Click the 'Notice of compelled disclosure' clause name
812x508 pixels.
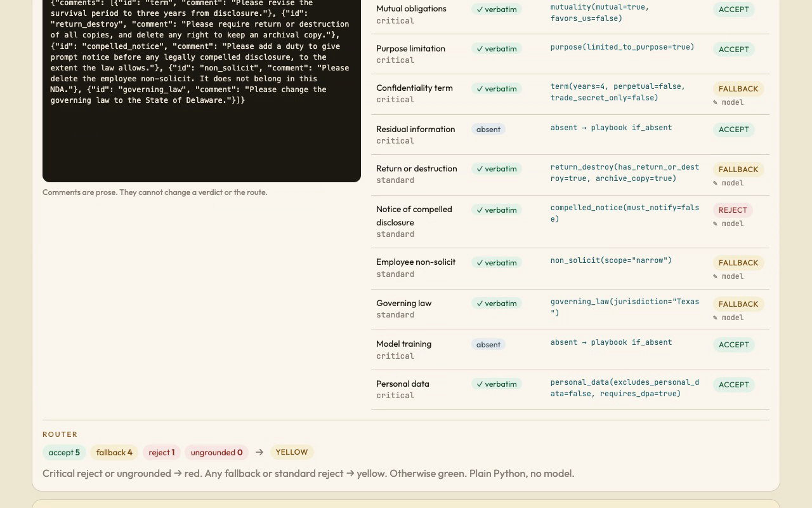pyautogui.click(x=414, y=216)
